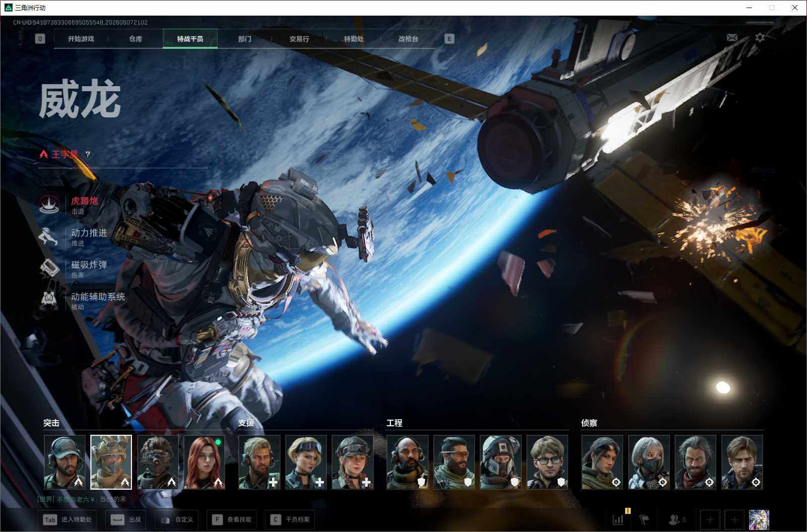Open the bar-chart stats icon

[x=618, y=519]
